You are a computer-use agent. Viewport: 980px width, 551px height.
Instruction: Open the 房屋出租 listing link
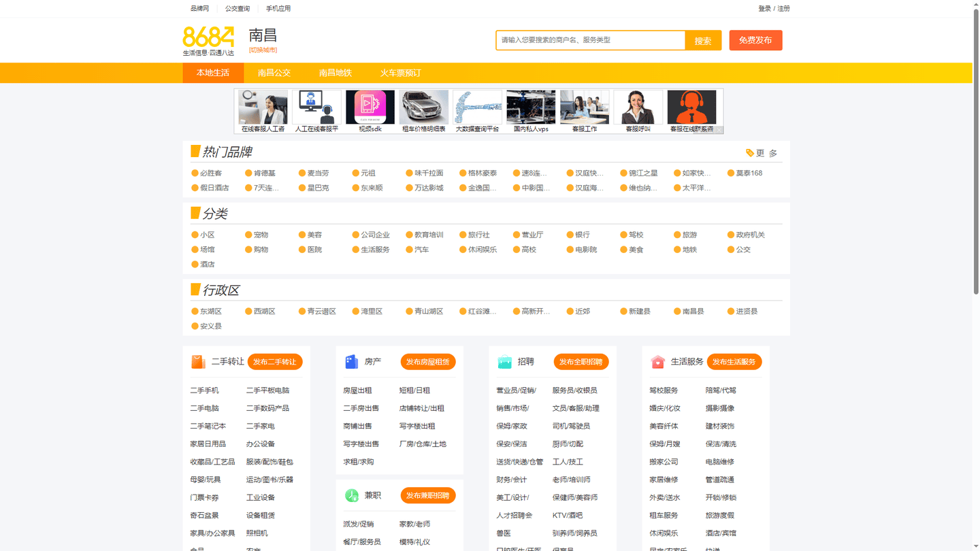(358, 390)
